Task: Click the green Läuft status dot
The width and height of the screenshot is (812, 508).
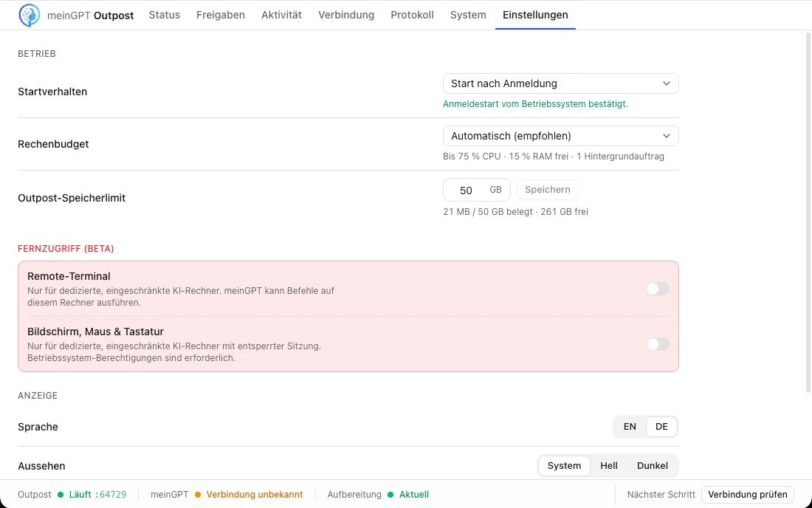Action: pos(61,495)
